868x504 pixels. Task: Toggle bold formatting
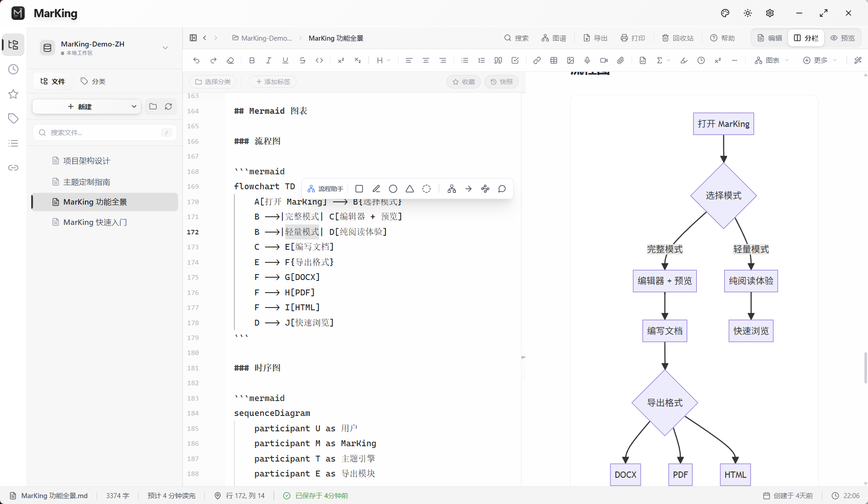[x=252, y=61]
